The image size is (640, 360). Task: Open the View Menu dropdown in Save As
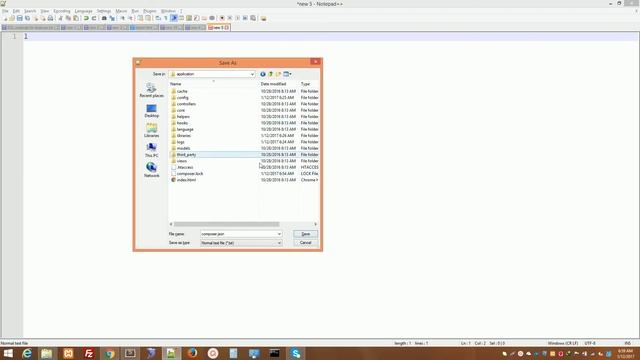287,74
